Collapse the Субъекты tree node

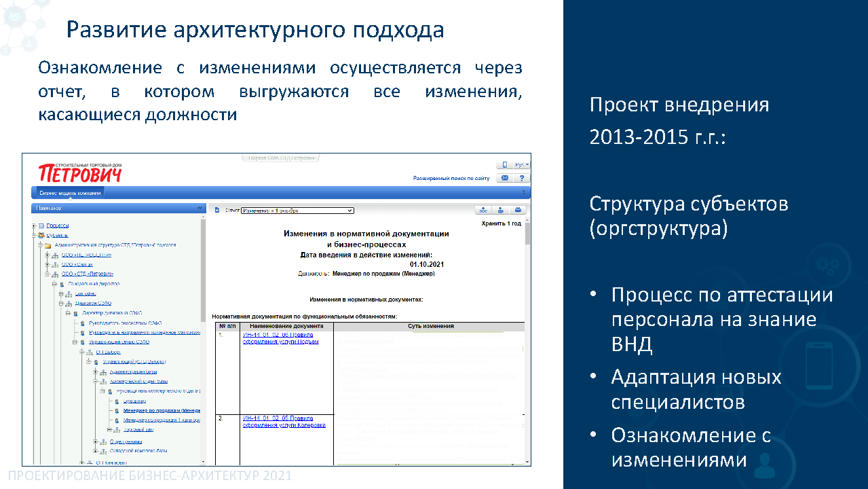(x=34, y=235)
